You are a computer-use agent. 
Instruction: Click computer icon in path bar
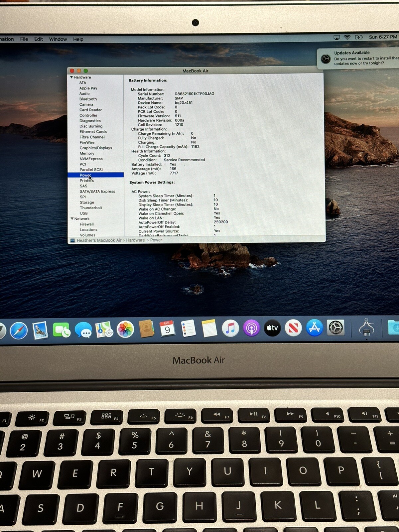(72, 240)
